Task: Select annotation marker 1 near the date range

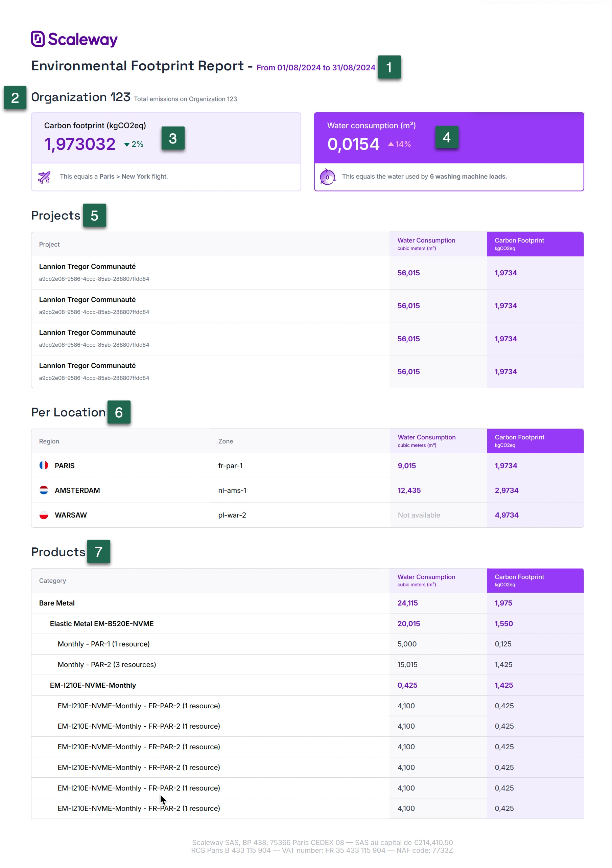Action: coord(389,67)
